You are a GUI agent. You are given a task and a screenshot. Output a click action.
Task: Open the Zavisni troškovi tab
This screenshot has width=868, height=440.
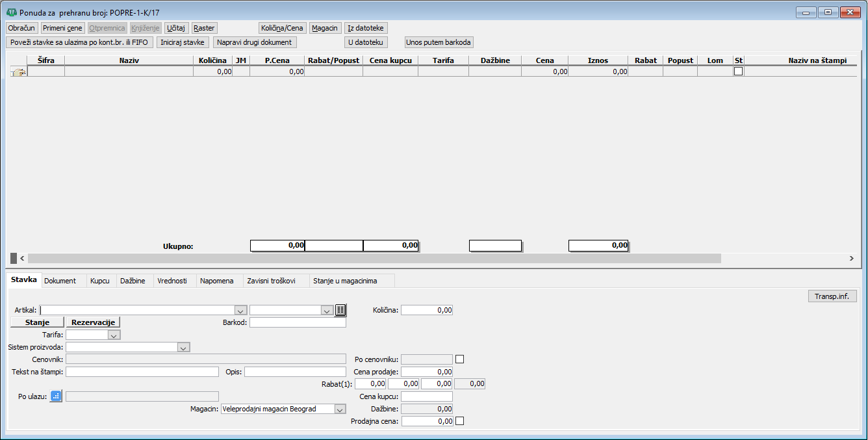click(272, 281)
